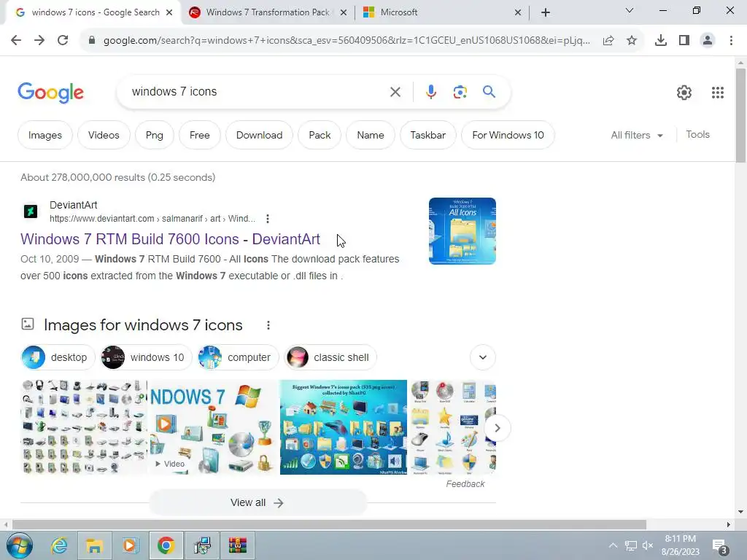Reload the current page
The height and width of the screenshot is (560, 747).
pyautogui.click(x=63, y=41)
